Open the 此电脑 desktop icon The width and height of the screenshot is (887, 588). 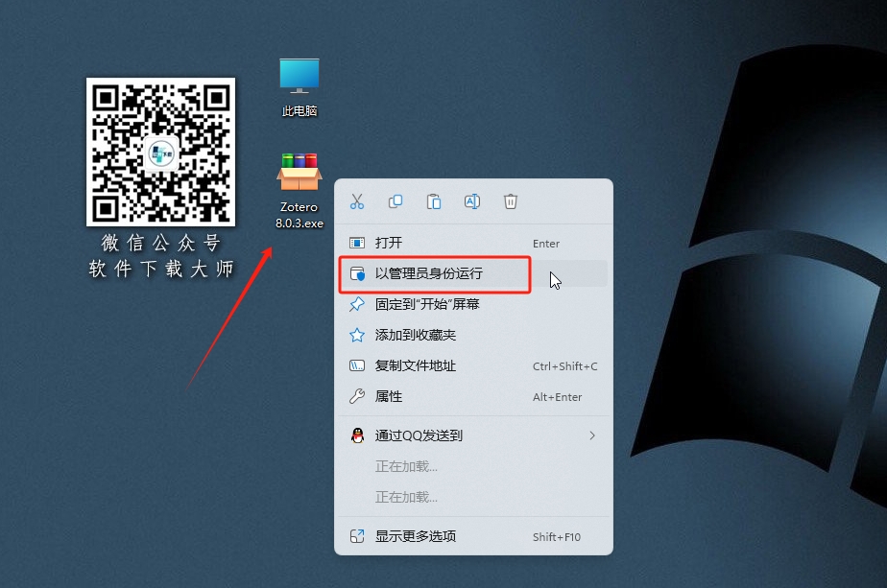(299, 86)
